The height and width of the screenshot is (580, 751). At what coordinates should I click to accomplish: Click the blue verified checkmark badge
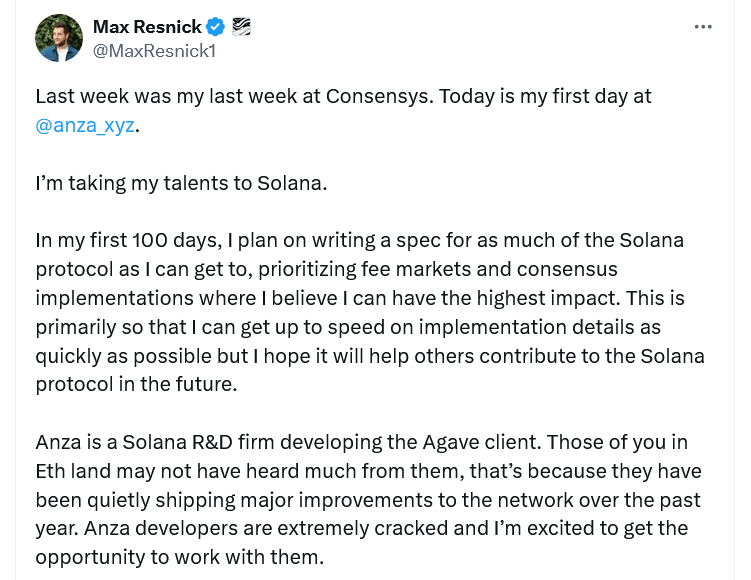(x=216, y=27)
